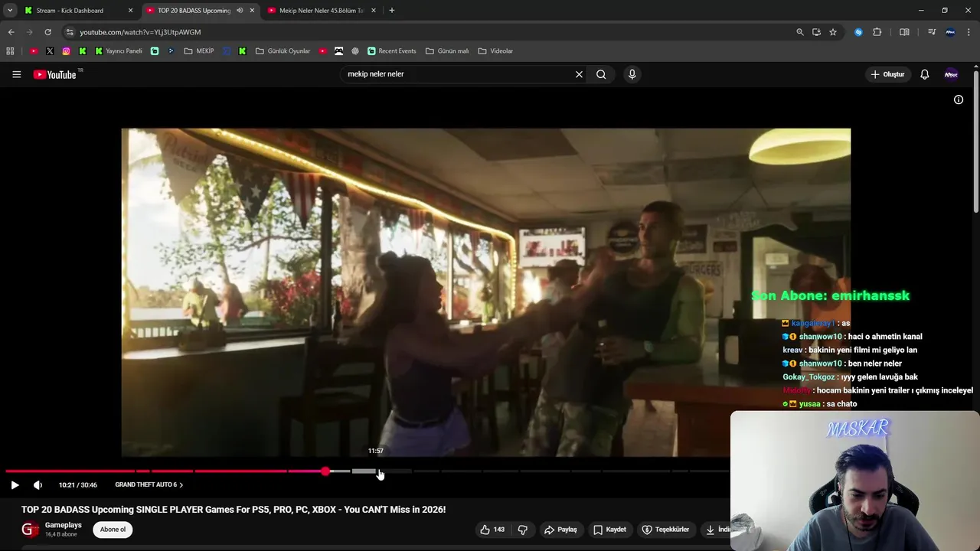Screen dimensions: 980x551
Task: Open a new browser tab
Action: (391, 11)
